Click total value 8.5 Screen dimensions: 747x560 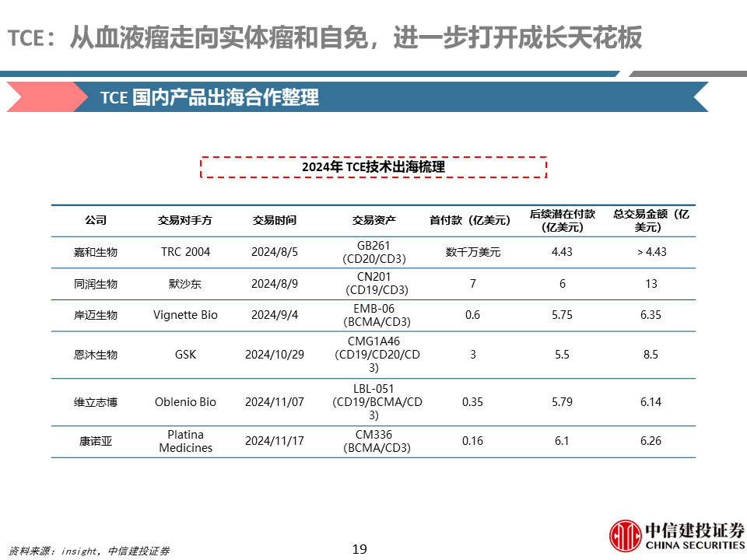[x=651, y=355]
